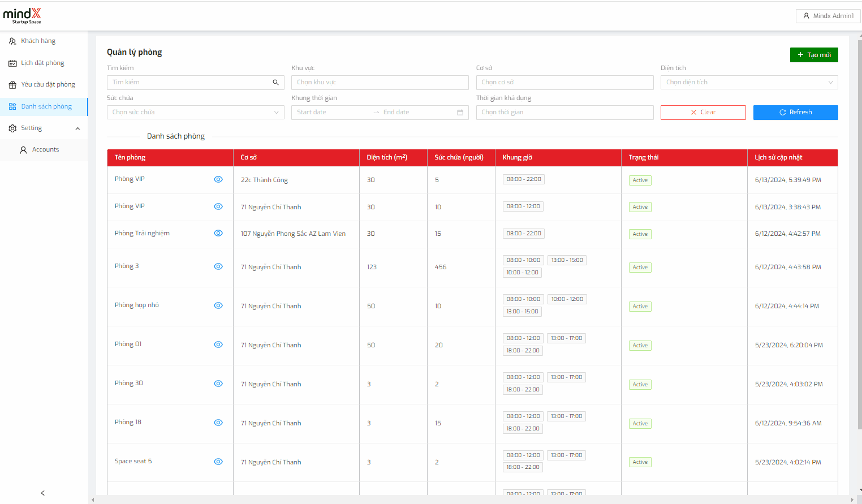862x504 pixels.
Task: Click eye icon for Space seat 5
Action: click(x=218, y=462)
